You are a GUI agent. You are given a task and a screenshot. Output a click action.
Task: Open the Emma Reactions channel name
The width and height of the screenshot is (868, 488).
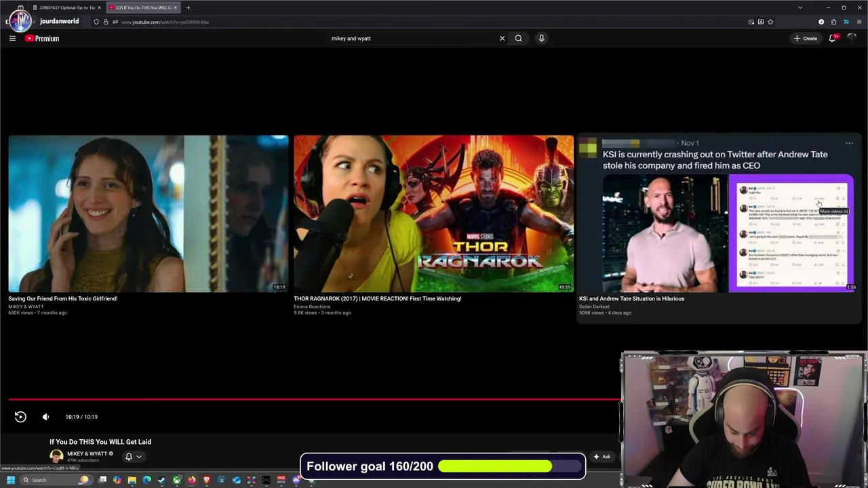(x=312, y=306)
